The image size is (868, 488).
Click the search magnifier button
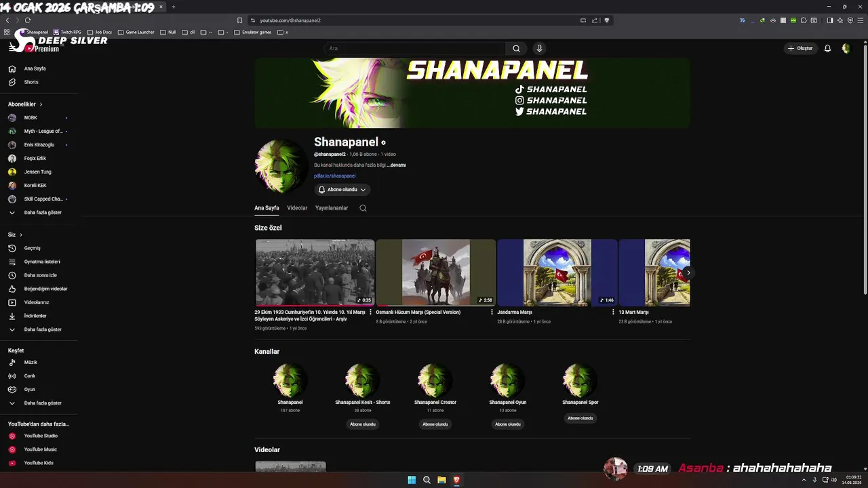[x=516, y=48]
